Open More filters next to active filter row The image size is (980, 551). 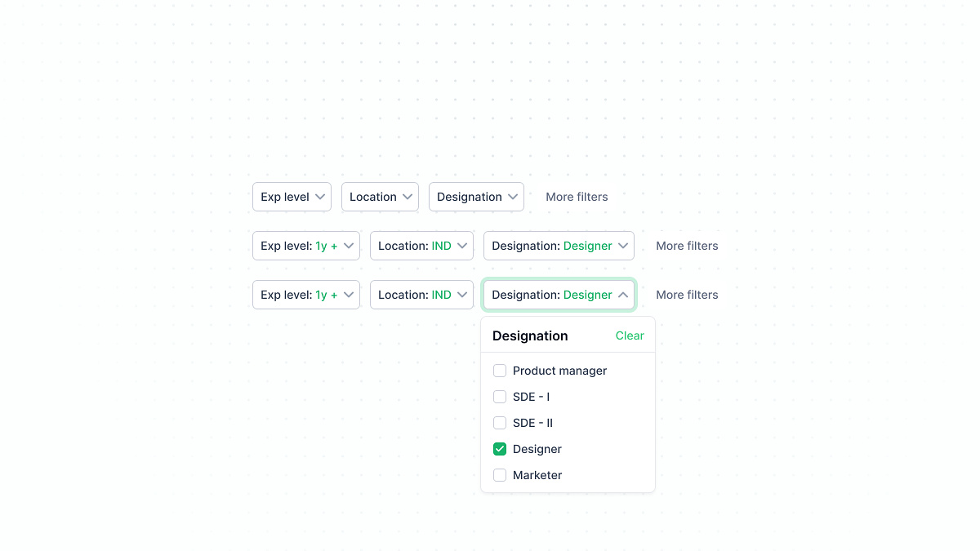coord(687,245)
